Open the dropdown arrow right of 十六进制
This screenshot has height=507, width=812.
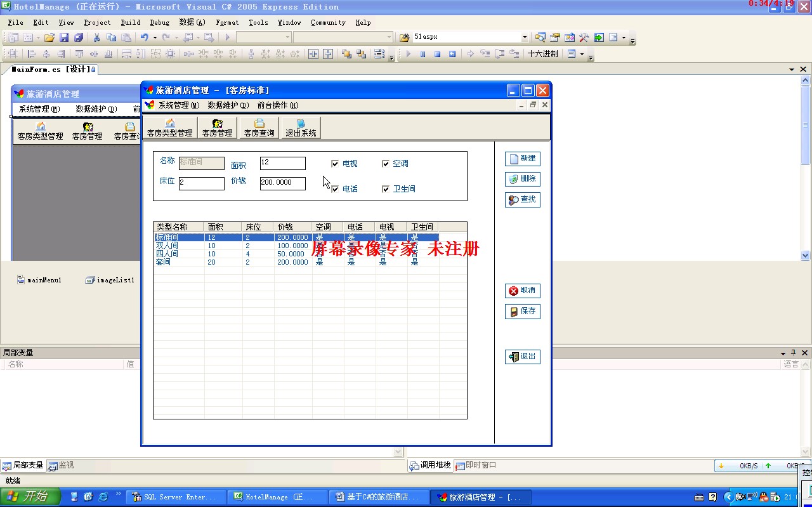(x=582, y=54)
